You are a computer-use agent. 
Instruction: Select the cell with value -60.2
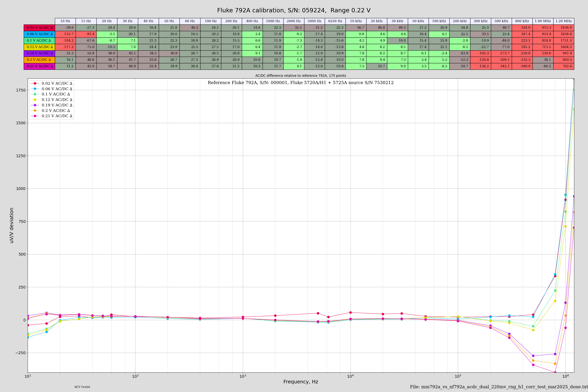(x=543, y=66)
